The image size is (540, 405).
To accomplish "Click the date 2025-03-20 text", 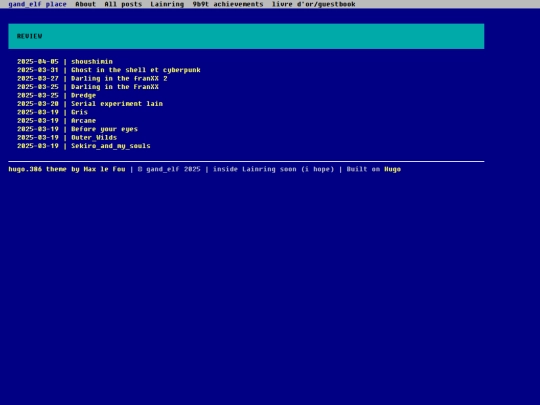I will (38, 104).
